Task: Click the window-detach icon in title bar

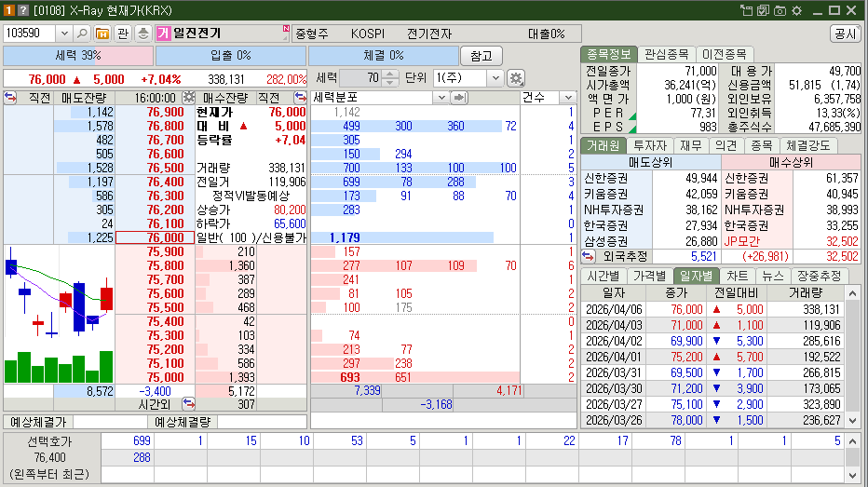Action: (746, 10)
